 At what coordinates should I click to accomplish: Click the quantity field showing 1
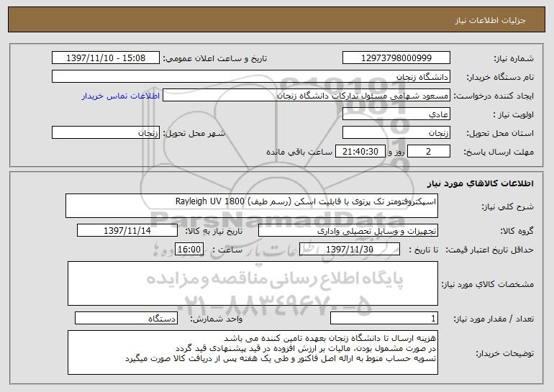pos(384,318)
